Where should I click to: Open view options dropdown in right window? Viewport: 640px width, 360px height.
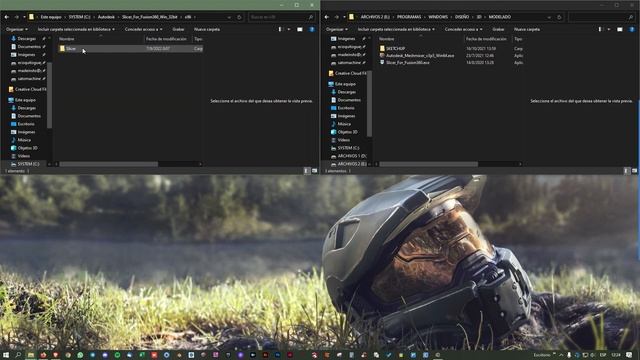click(x=609, y=29)
